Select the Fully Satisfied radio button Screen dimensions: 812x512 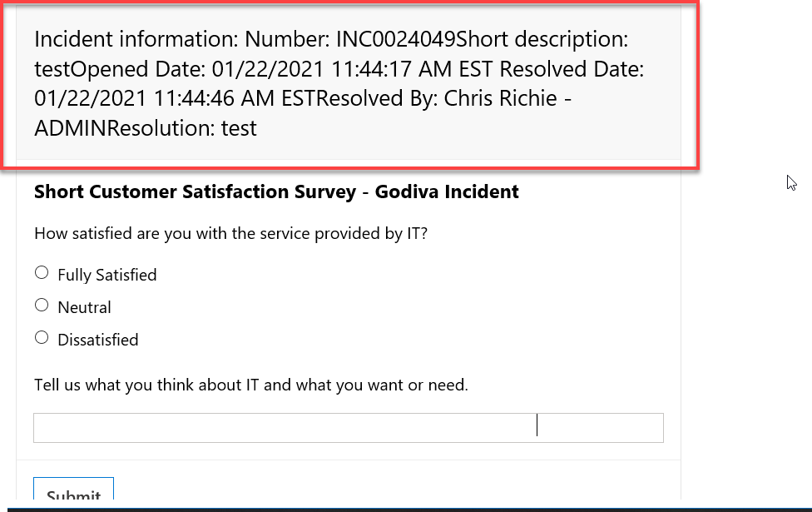click(x=42, y=272)
